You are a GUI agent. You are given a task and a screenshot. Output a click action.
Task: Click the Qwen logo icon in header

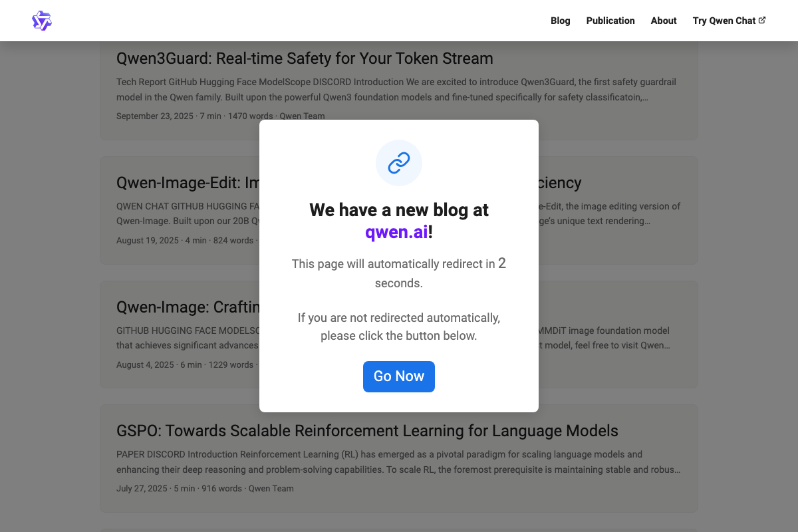tap(42, 21)
